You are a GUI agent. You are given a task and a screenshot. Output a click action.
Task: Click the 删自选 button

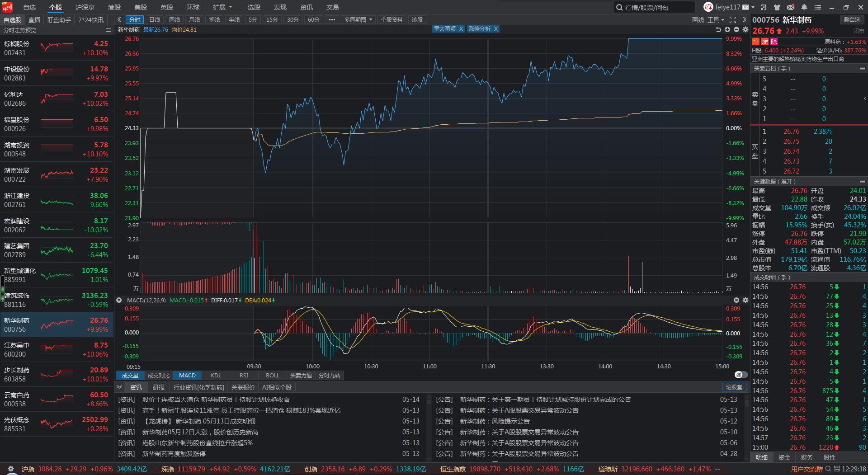(852, 19)
